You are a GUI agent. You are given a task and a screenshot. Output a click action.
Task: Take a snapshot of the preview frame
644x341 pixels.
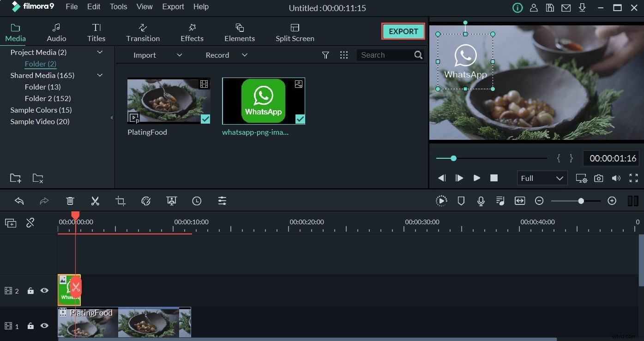coord(598,178)
